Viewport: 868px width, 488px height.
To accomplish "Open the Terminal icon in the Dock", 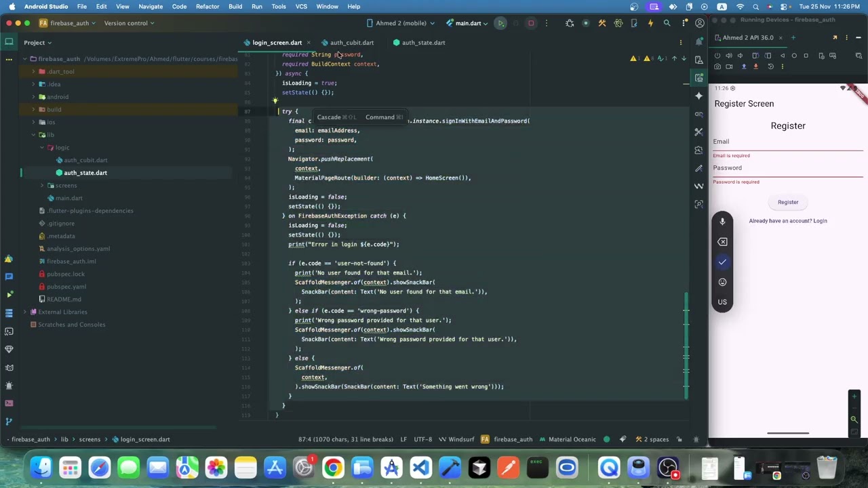I will tap(537, 468).
